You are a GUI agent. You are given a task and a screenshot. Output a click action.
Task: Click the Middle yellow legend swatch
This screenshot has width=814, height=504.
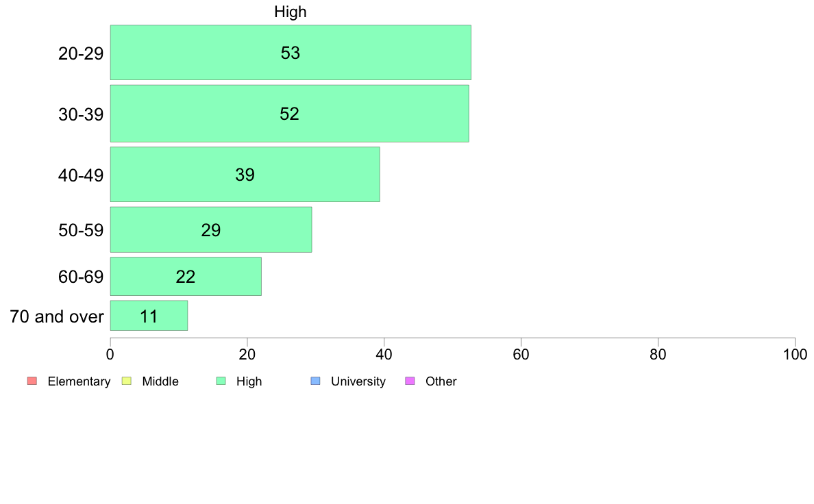pos(127,381)
